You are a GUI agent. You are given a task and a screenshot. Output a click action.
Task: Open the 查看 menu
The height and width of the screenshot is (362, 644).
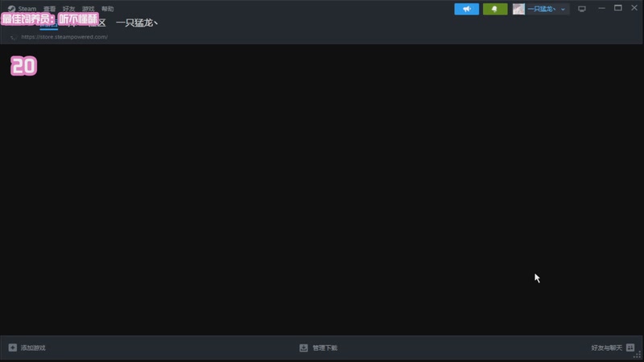tap(50, 9)
